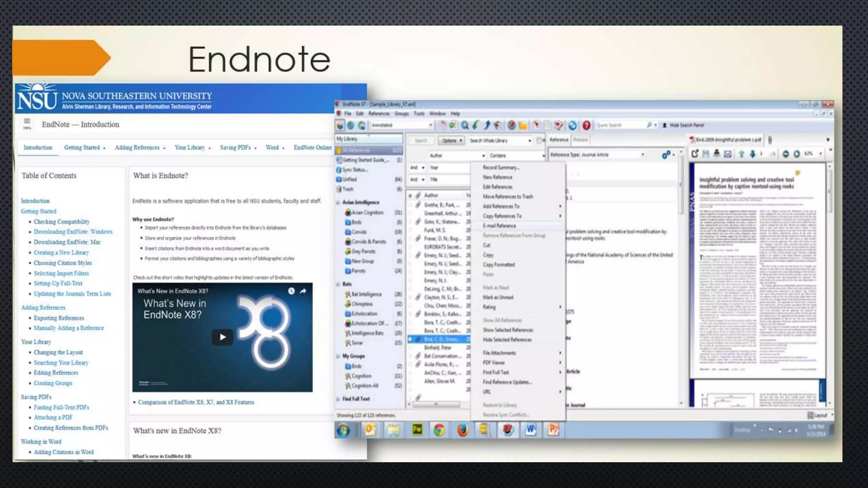The image size is (868, 488).
Task: Open PDF in external viewer icon
Action: [694, 154]
